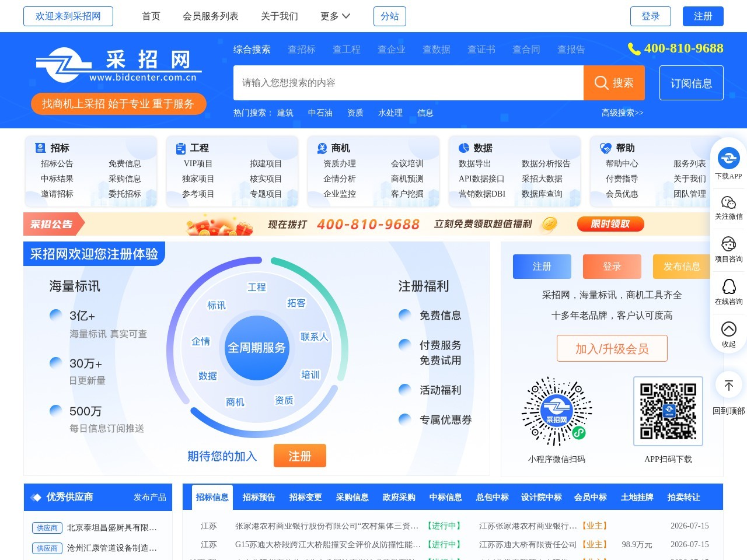Click the diamond icon by 优秀供应商
This screenshot has width=747, height=560.
tap(36, 498)
